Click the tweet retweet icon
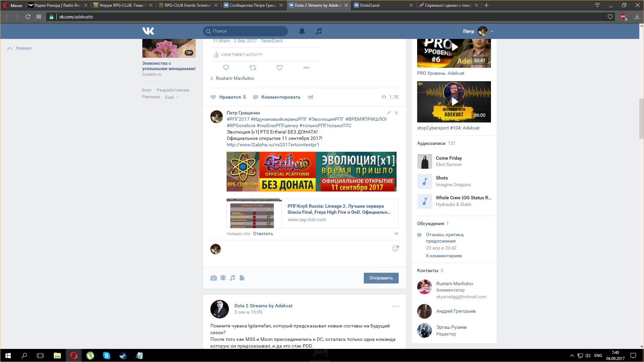Viewport: 644px width, 362px height. (x=253, y=68)
